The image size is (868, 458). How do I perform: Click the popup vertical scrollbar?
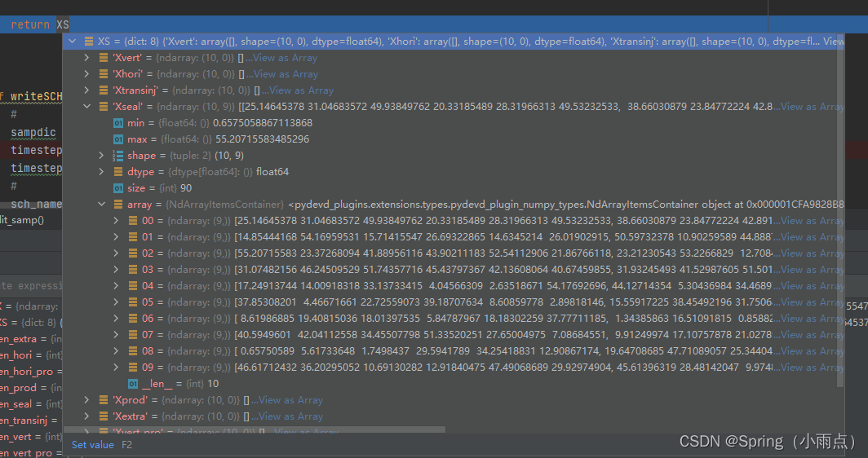point(841,210)
